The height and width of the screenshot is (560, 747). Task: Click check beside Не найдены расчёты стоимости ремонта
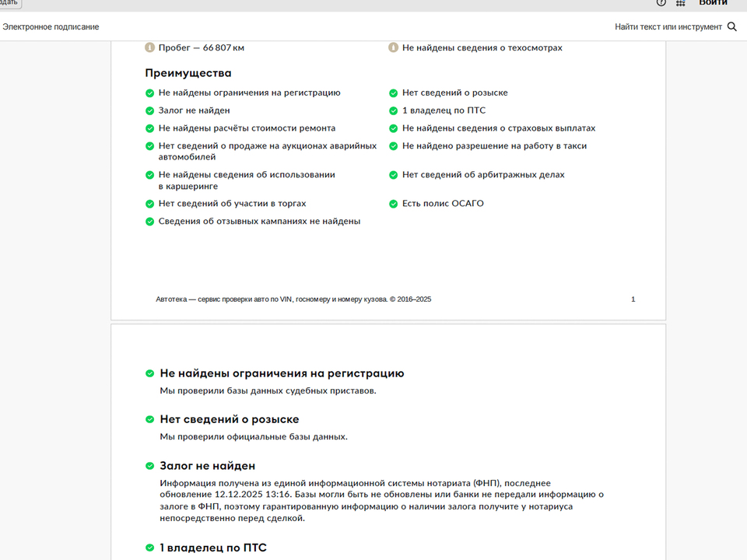(150, 128)
